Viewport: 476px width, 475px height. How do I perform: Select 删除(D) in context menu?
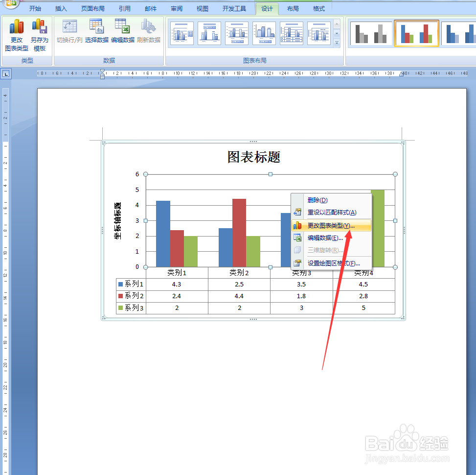point(331,200)
